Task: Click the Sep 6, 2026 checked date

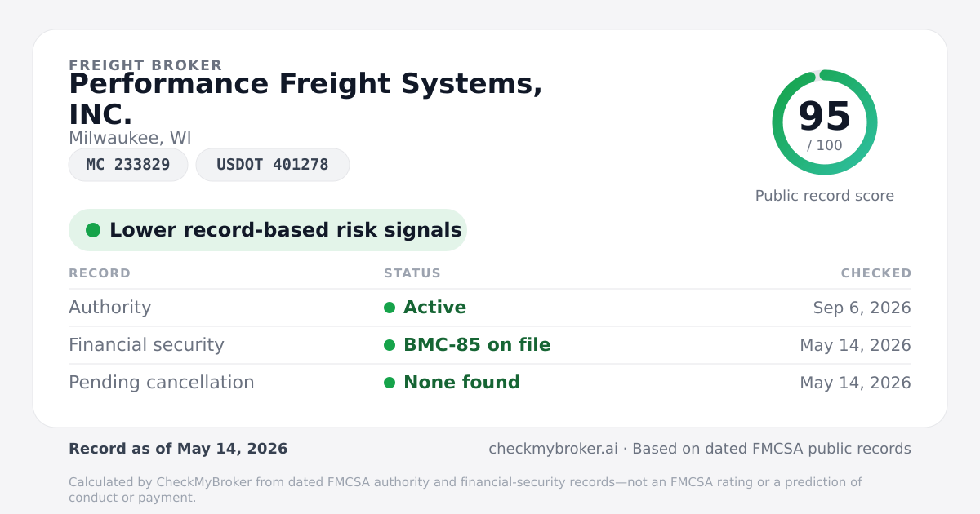Action: [x=862, y=308]
